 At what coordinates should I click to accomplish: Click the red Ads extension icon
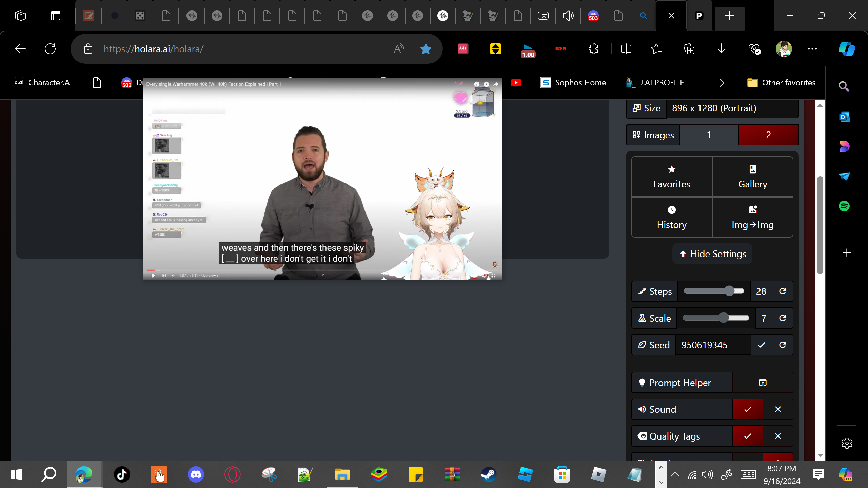(463, 49)
